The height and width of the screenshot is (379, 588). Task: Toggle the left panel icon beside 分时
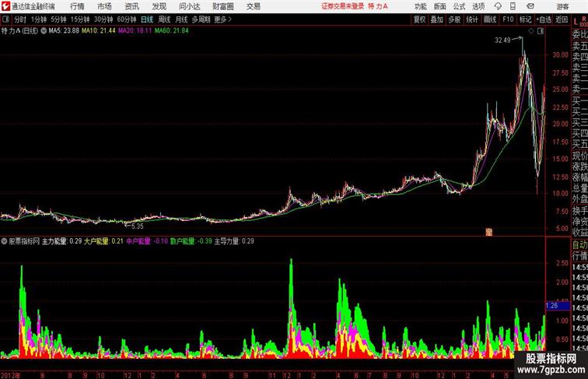(x=5, y=19)
